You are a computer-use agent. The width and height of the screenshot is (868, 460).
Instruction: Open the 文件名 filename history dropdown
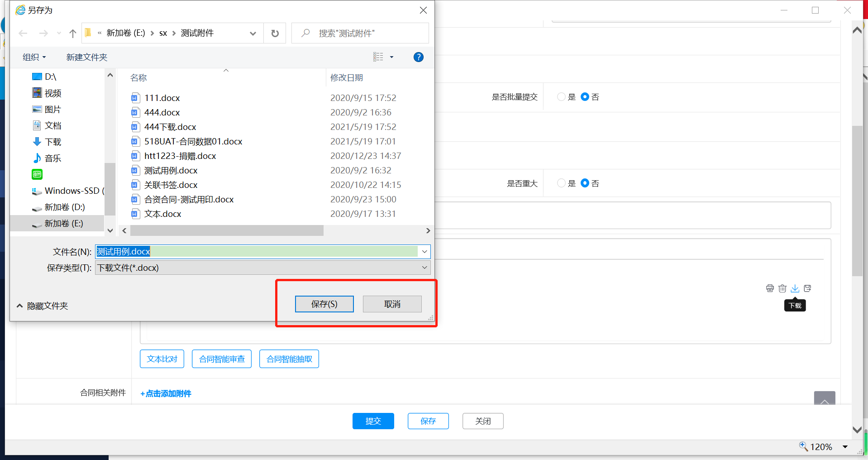[x=424, y=252]
